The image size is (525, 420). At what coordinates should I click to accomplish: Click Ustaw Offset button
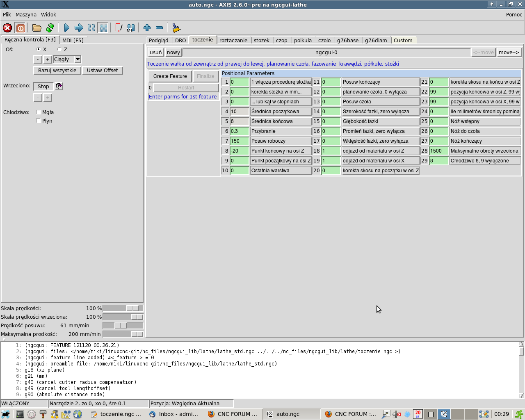(103, 71)
